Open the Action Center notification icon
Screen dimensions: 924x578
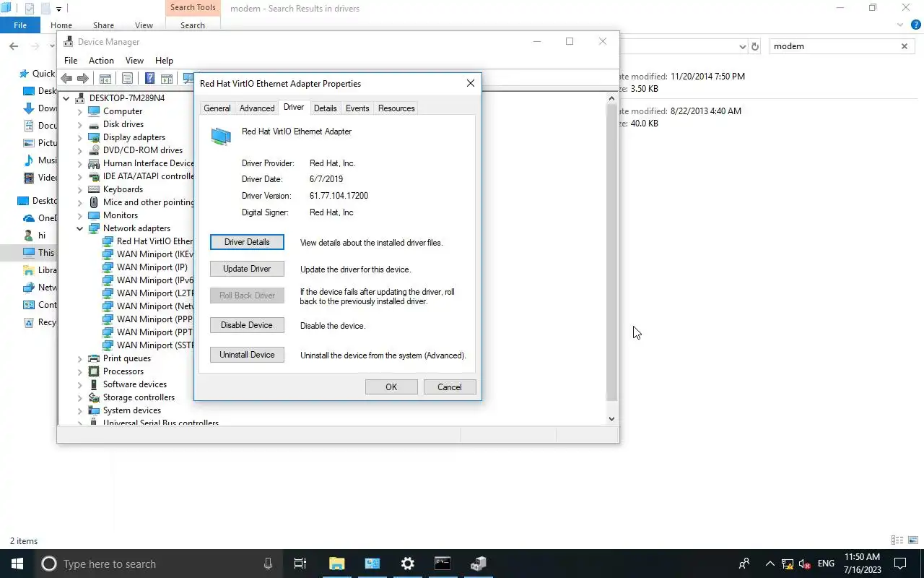click(x=900, y=564)
